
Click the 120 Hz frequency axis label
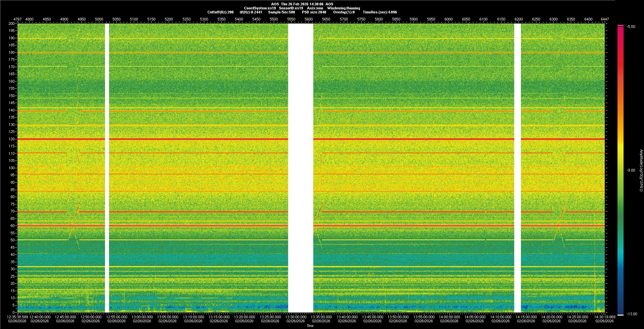coord(12,139)
